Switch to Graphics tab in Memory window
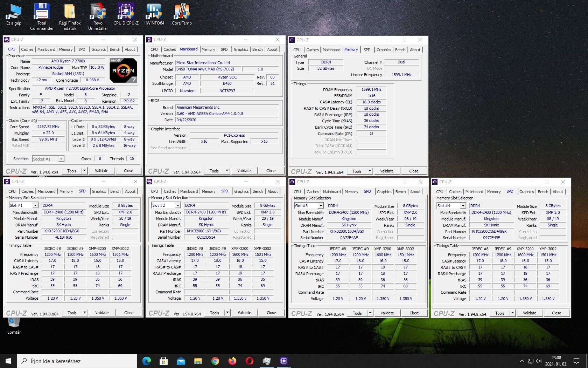 tap(384, 50)
